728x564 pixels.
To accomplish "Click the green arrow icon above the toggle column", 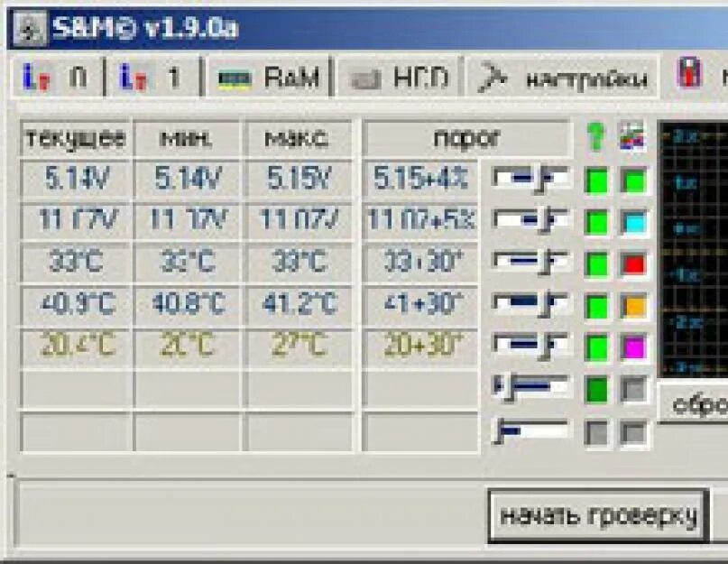I will [596, 136].
